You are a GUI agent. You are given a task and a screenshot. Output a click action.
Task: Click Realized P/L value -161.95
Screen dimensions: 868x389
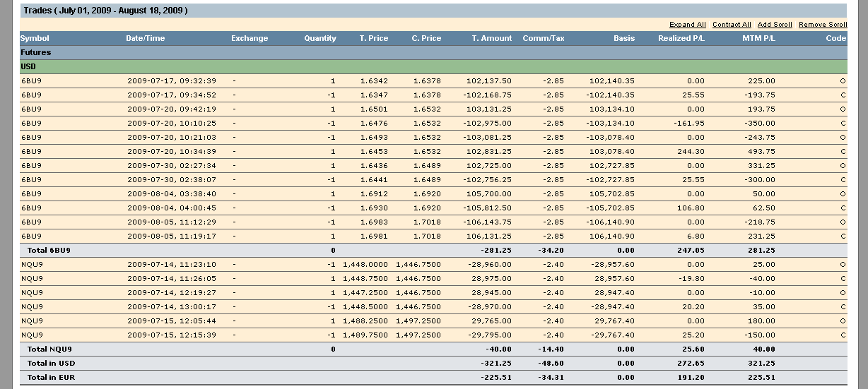(691, 123)
